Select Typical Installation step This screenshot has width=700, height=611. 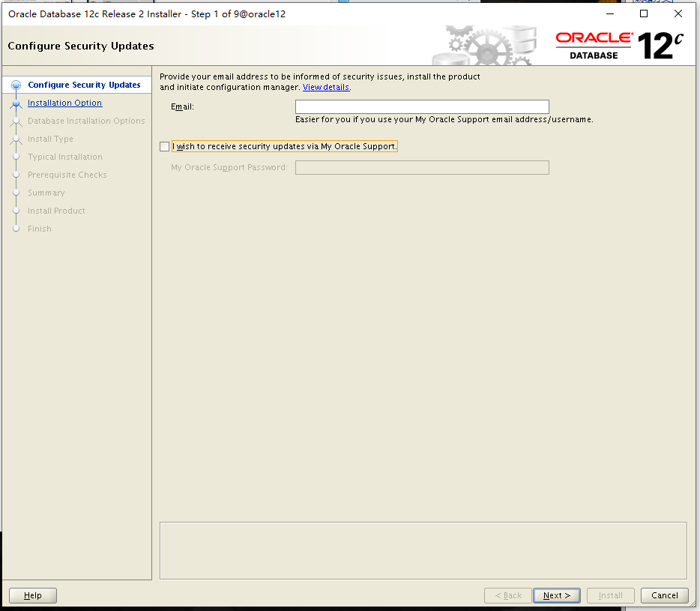[65, 157]
